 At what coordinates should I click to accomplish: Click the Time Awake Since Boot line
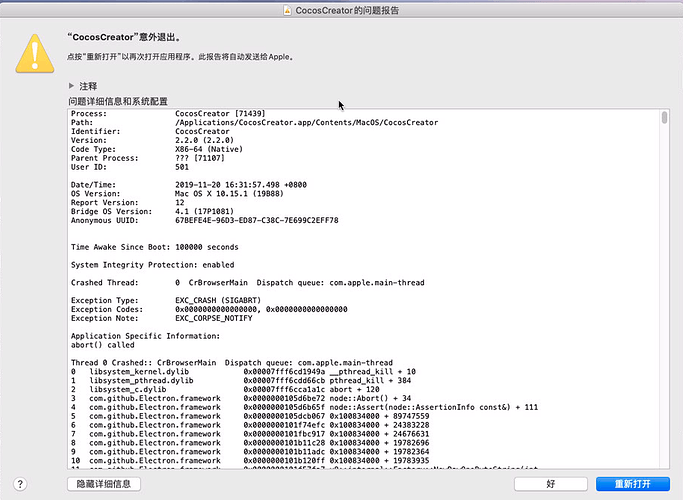(155, 247)
